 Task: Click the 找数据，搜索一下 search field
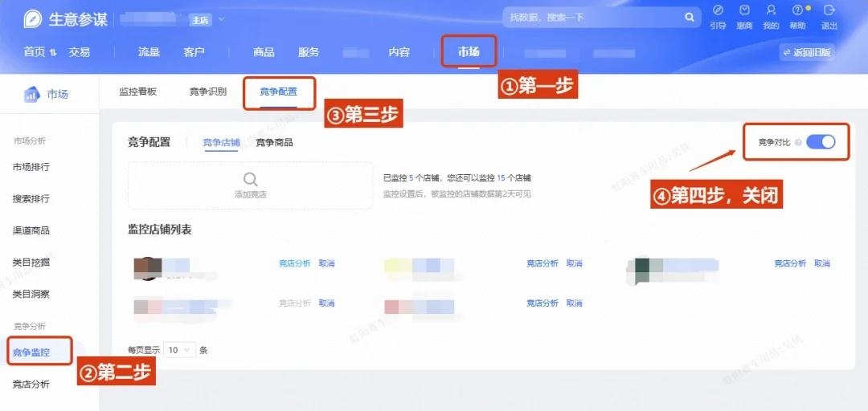coord(600,17)
